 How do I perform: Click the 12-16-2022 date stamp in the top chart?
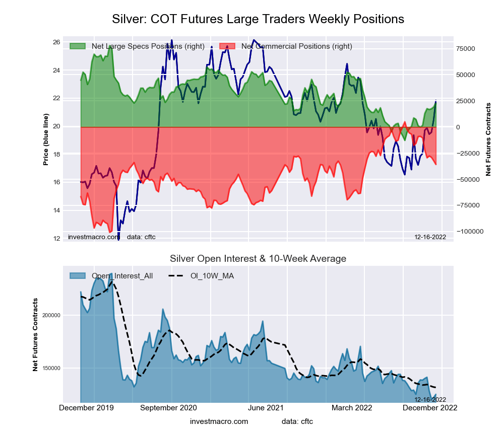pos(430,237)
